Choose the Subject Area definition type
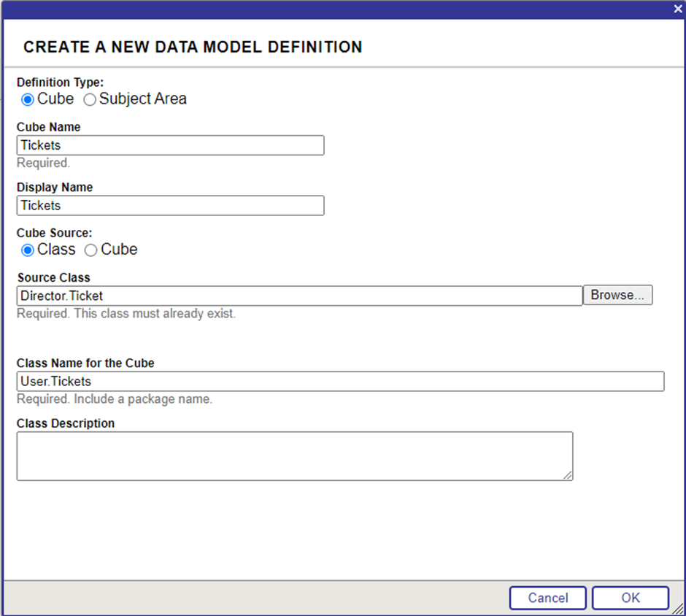Image resolution: width=686 pixels, height=616 pixels. [90, 99]
